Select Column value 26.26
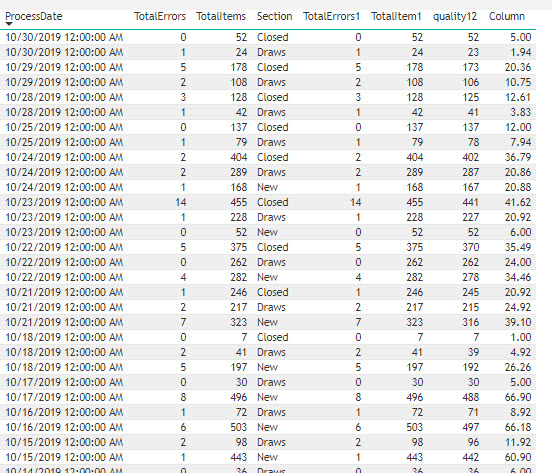552x473 pixels. (518, 367)
